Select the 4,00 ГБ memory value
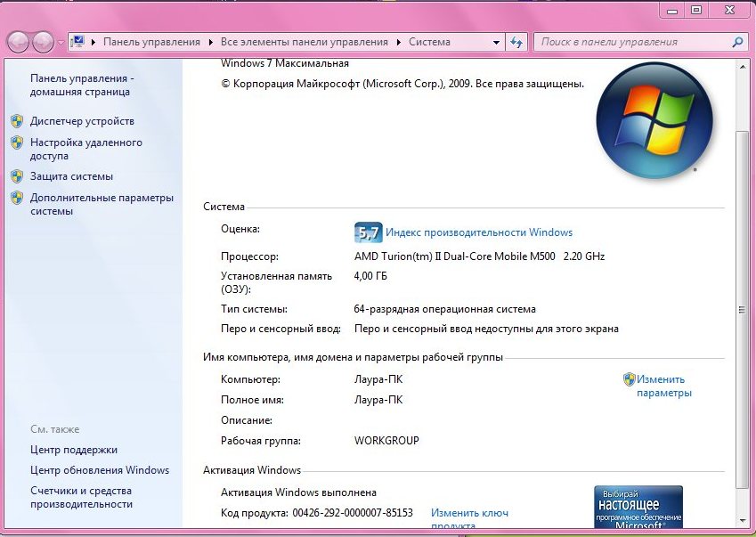The width and height of the screenshot is (756, 537). point(370,276)
